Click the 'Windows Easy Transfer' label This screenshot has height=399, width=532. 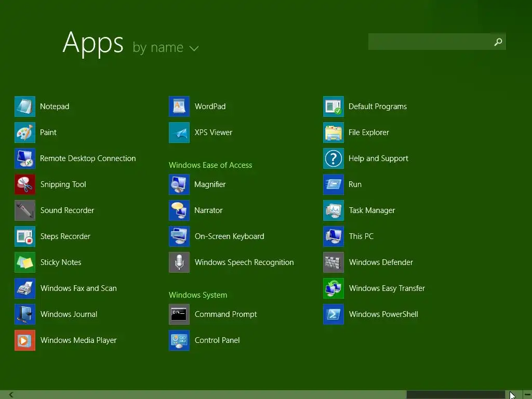pyautogui.click(x=387, y=288)
